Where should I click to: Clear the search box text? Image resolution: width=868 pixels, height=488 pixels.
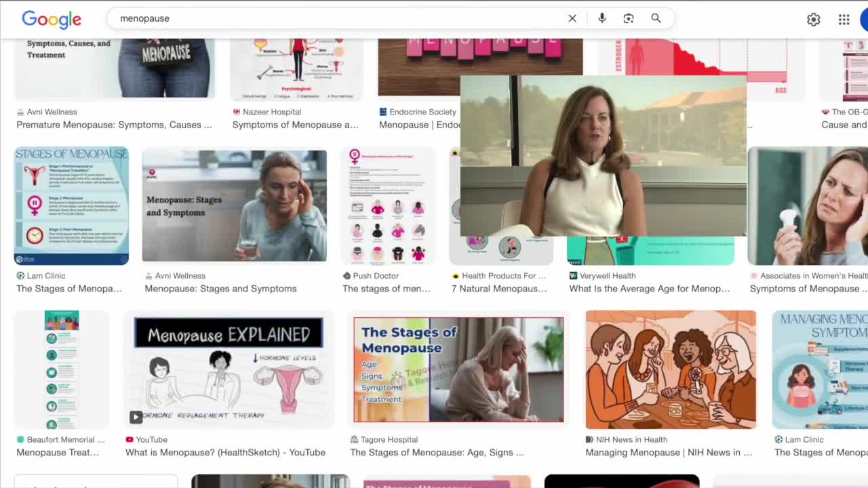pos(572,18)
